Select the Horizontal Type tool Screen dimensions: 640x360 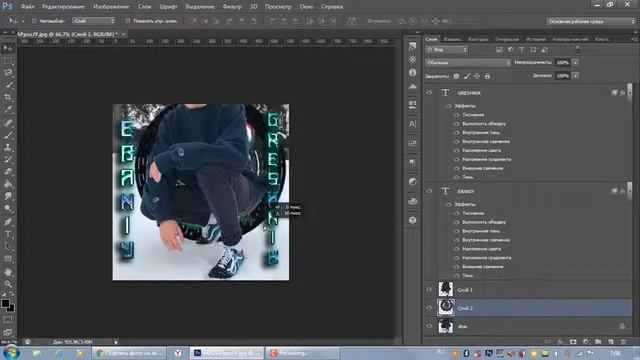coord(8,234)
